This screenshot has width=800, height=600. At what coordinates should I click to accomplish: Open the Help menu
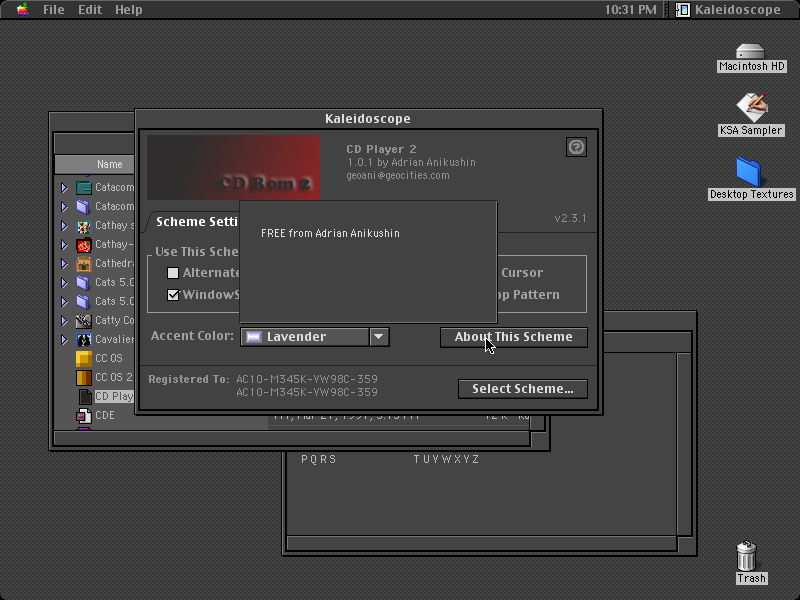coord(129,10)
